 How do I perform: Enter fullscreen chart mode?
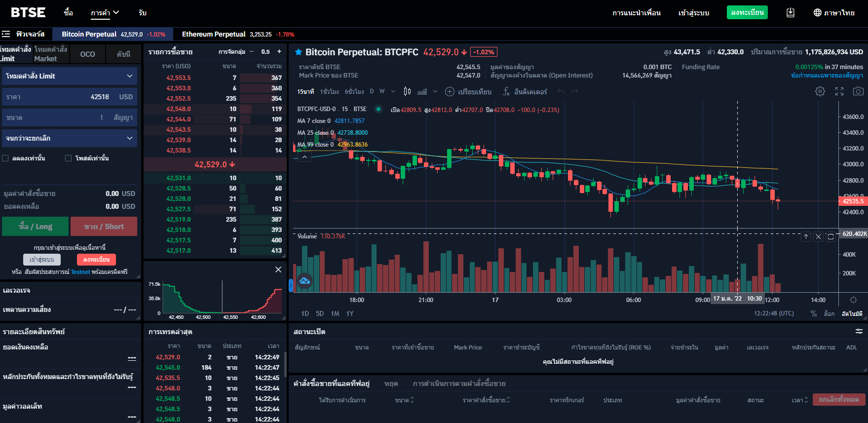click(x=839, y=91)
